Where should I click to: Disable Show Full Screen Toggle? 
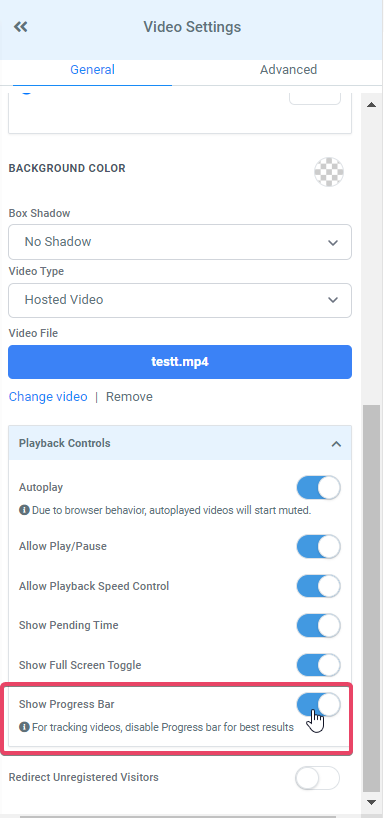pos(318,665)
